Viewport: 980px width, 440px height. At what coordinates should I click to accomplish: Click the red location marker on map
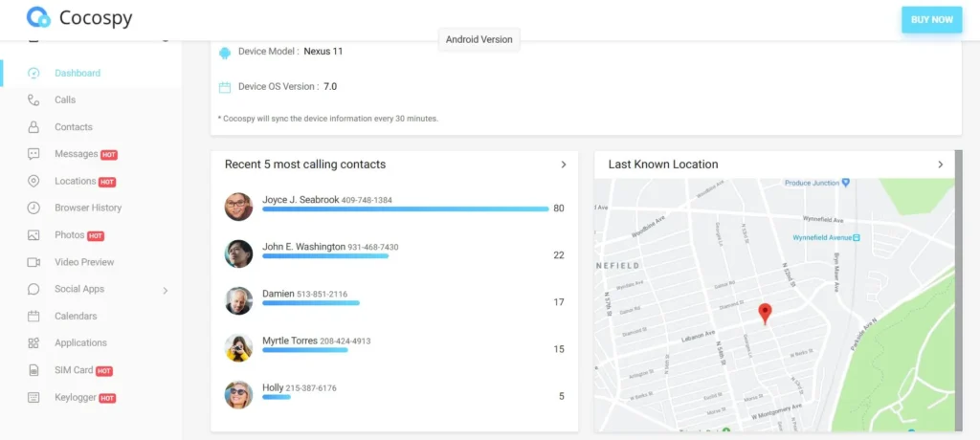(x=765, y=314)
